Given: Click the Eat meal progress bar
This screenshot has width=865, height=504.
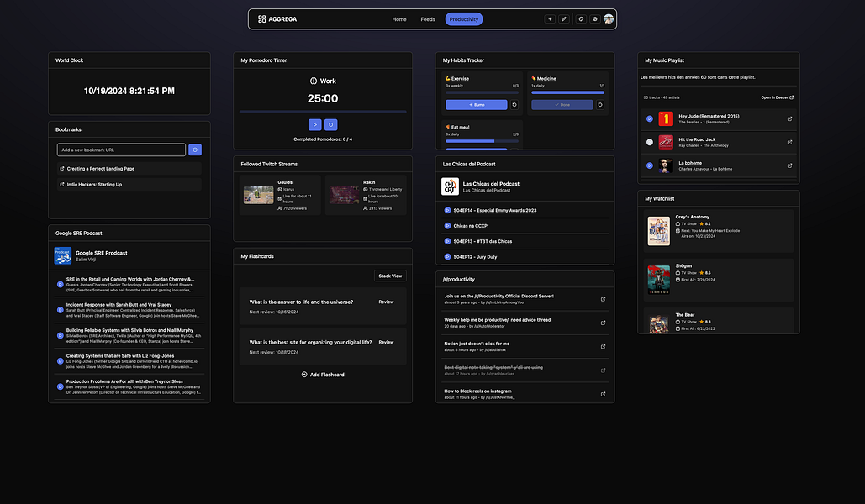Looking at the screenshot, I should pyautogui.click(x=483, y=141).
